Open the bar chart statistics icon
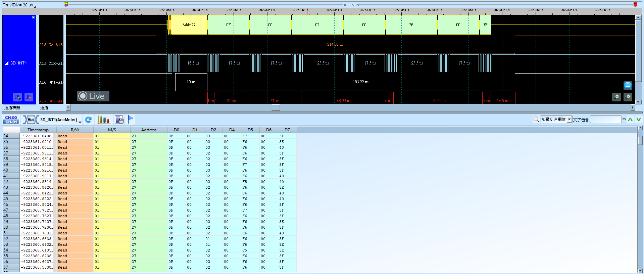This screenshot has width=644, height=274. [103, 120]
